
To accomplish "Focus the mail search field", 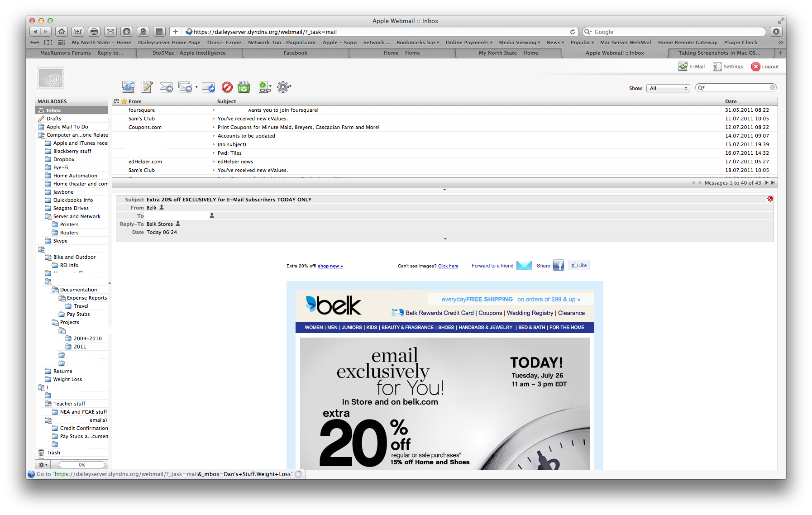I will pyautogui.click(x=736, y=88).
